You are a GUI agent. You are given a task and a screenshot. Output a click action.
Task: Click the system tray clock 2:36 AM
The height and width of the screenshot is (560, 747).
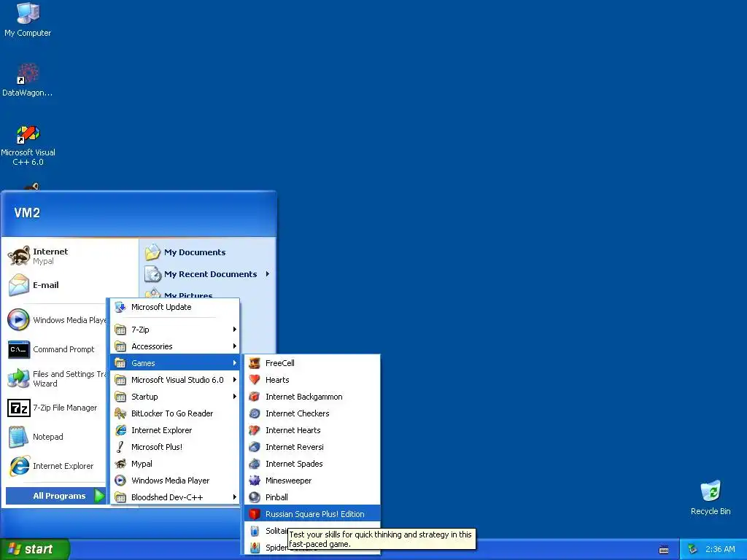tap(720, 549)
